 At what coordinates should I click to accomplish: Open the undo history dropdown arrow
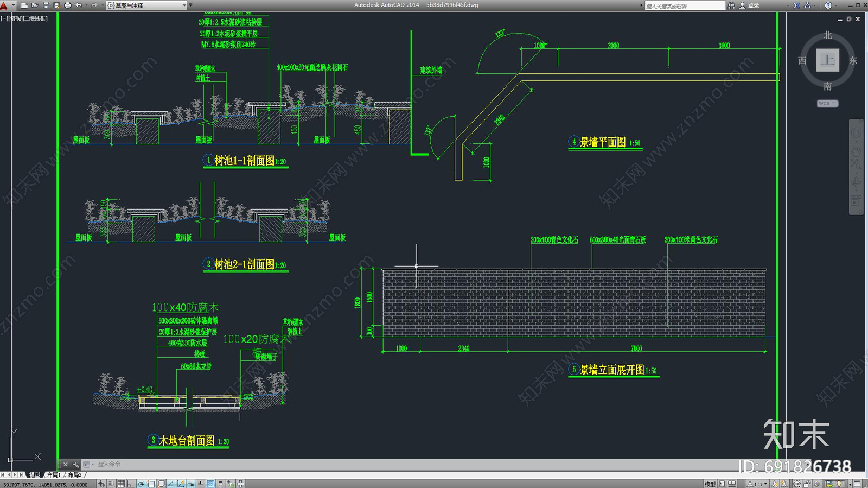(x=86, y=5)
